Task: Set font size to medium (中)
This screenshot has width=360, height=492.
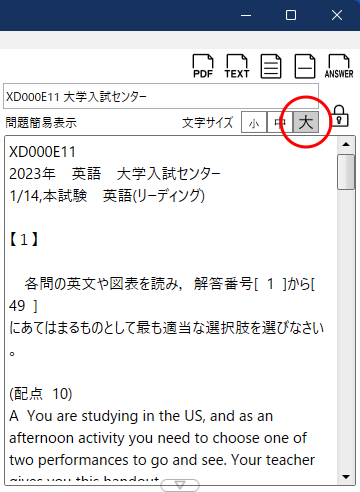Action: click(x=280, y=122)
